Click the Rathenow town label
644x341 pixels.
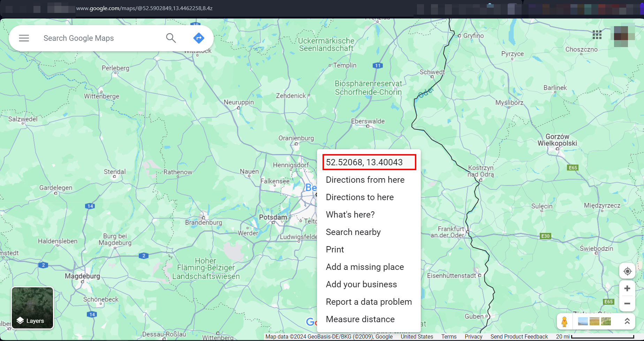pos(178,172)
